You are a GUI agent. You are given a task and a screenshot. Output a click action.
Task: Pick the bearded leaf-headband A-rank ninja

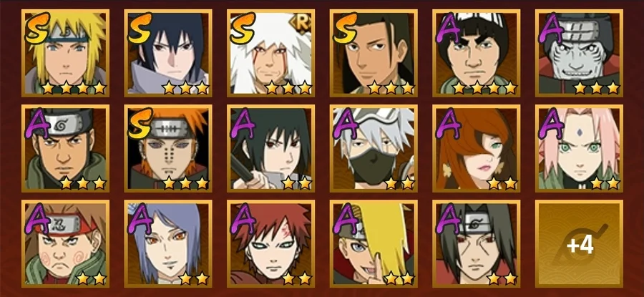(x=65, y=149)
